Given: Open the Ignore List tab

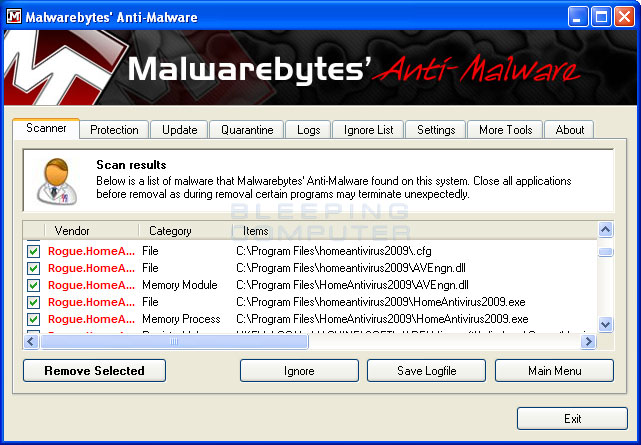Looking at the screenshot, I should pos(368,130).
